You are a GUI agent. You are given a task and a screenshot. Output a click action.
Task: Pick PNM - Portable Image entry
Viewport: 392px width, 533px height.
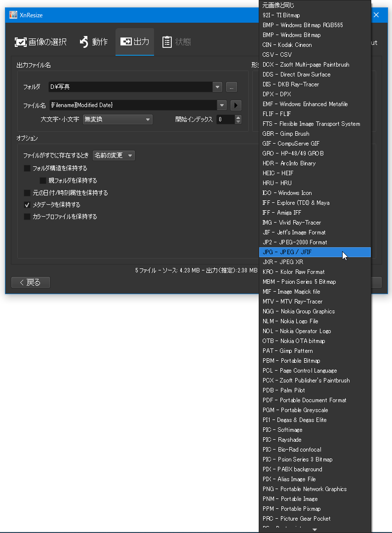315,498
